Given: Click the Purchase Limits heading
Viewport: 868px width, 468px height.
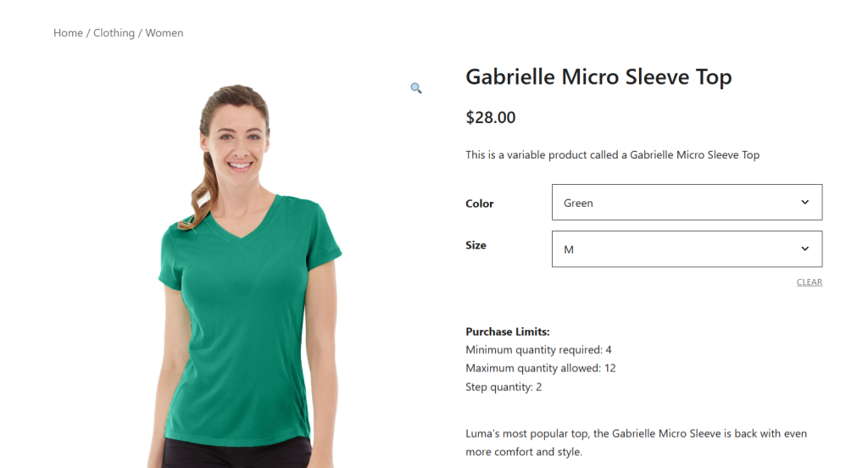Looking at the screenshot, I should (508, 331).
